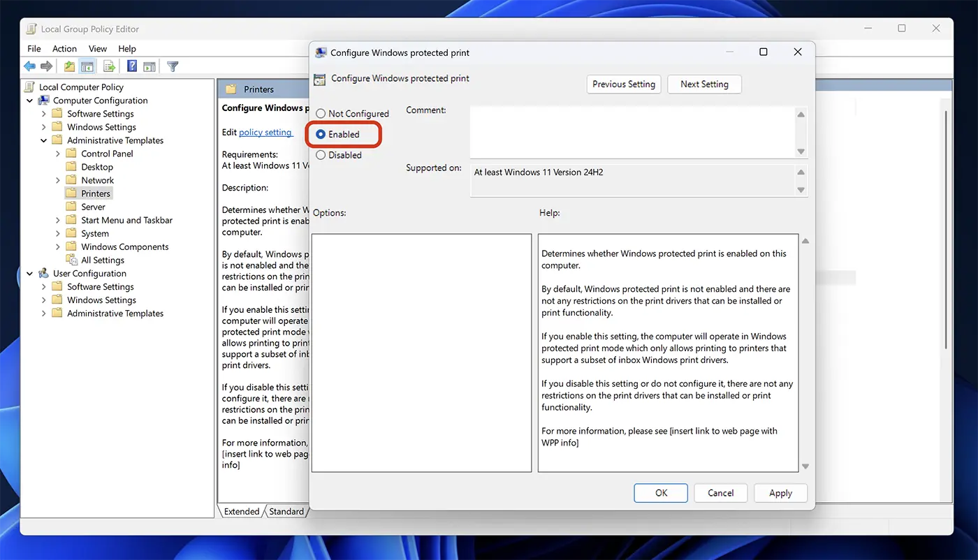
Task: Click the Local Group Policy Editor title icon
Action: [32, 29]
